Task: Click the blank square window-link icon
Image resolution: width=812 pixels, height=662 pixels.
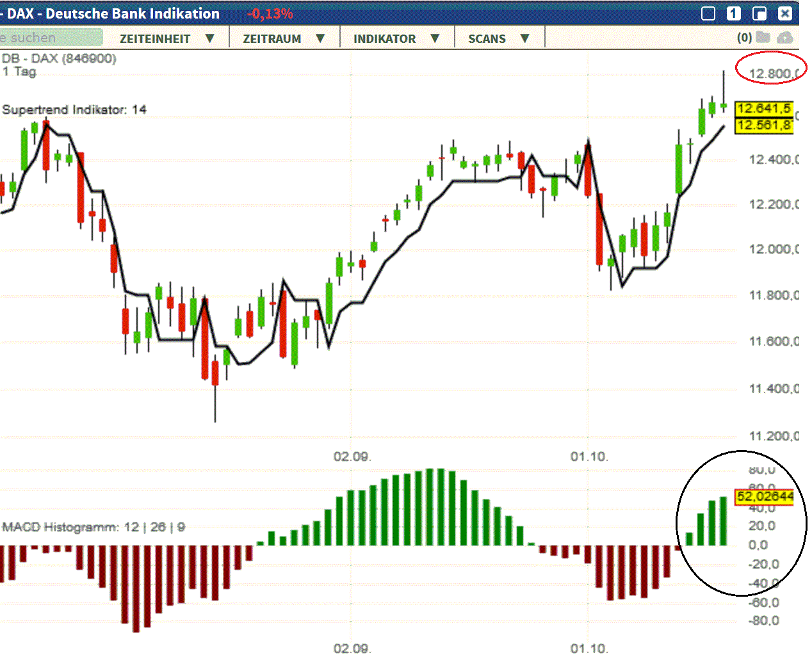Action: pyautogui.click(x=708, y=13)
